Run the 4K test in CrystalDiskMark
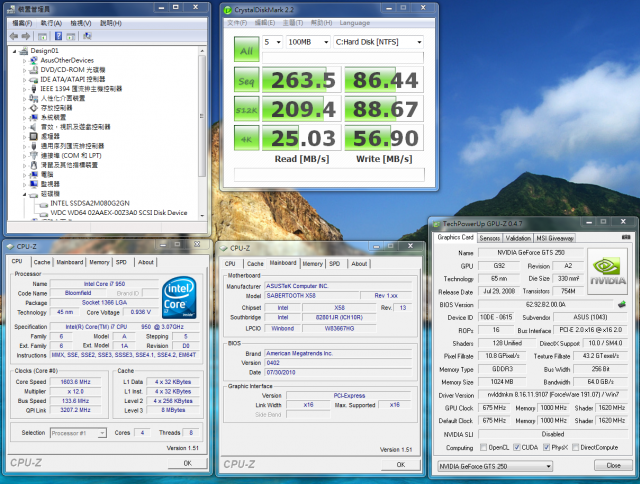Image resolution: width=640 pixels, height=484 pixels. coord(247,138)
